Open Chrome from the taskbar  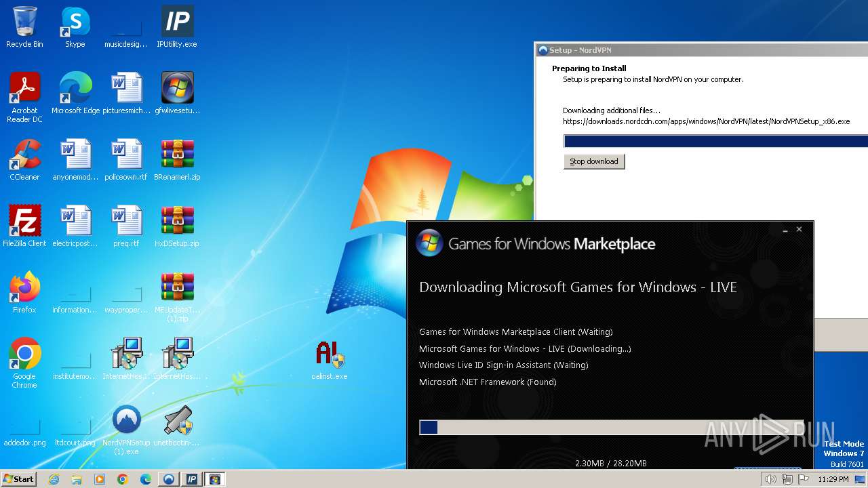(123, 479)
